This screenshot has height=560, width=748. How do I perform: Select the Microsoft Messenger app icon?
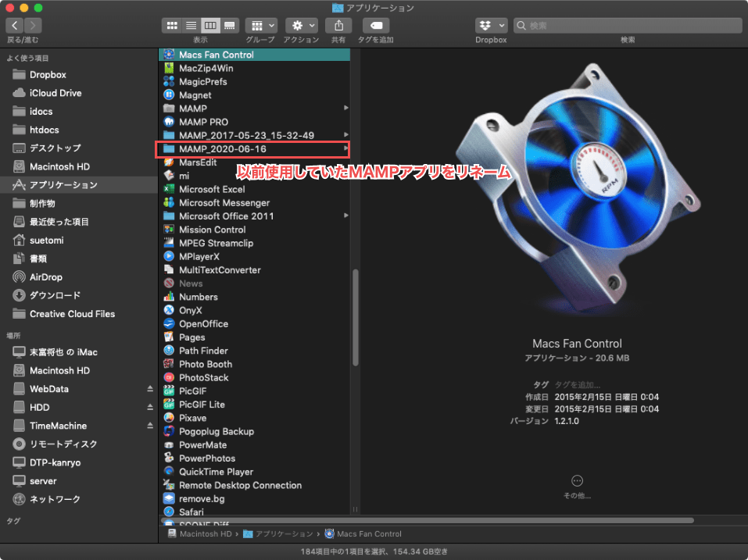(169, 202)
